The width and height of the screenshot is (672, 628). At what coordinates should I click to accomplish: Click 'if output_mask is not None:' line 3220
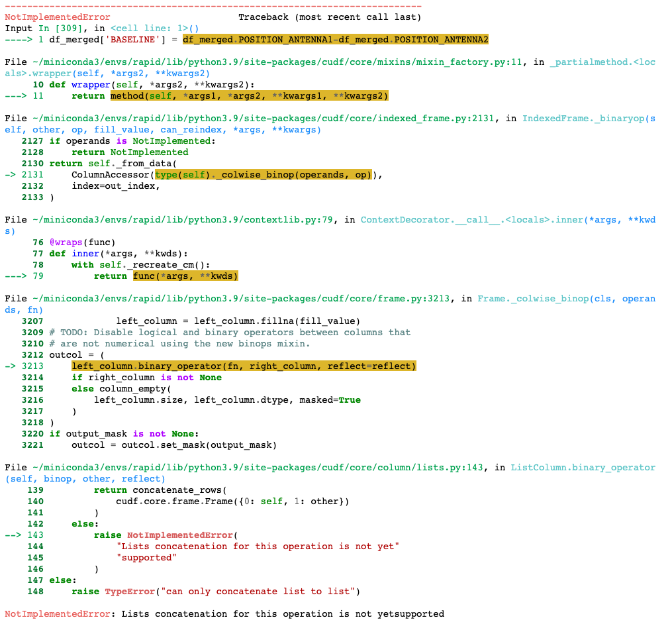coord(124,434)
